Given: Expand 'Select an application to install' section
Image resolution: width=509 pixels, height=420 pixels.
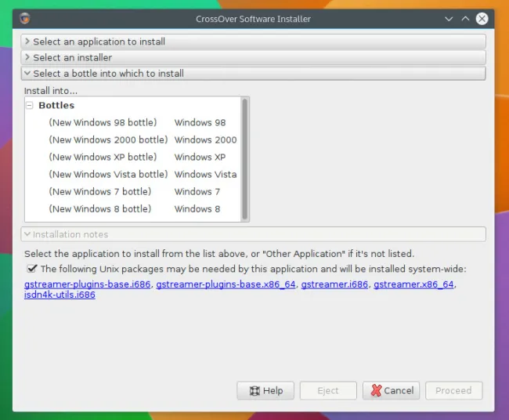Looking at the screenshot, I should (x=253, y=42).
